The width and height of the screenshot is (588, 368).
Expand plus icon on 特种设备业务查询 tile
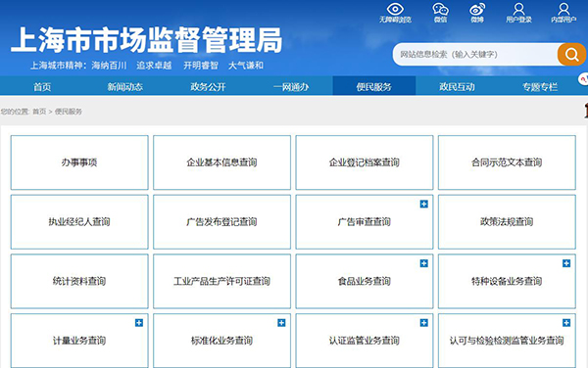566,263
